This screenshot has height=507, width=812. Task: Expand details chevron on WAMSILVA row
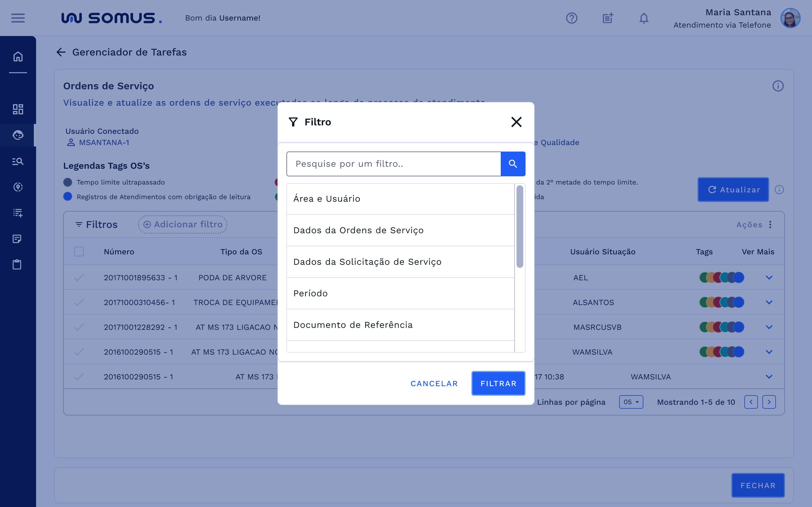(769, 352)
